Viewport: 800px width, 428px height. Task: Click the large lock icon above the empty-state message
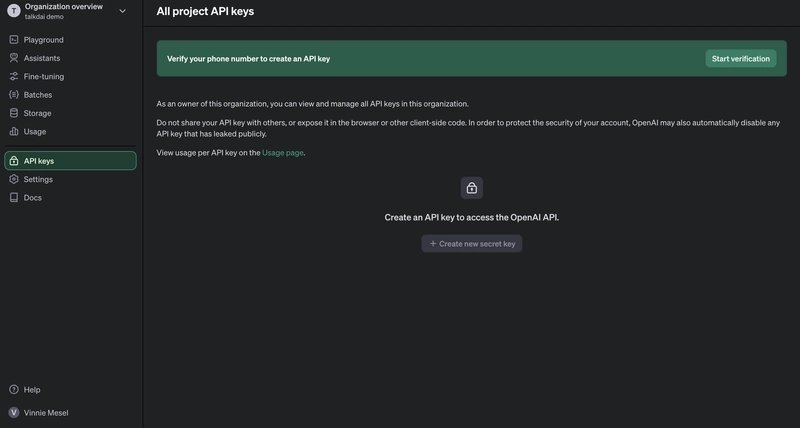click(x=472, y=188)
